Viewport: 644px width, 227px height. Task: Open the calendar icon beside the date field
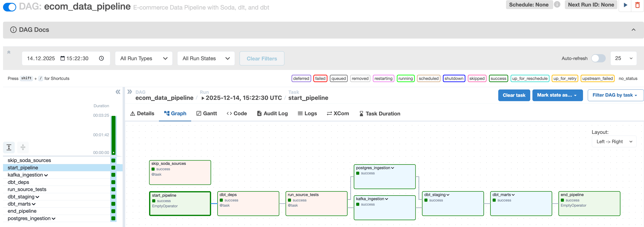tap(62, 58)
